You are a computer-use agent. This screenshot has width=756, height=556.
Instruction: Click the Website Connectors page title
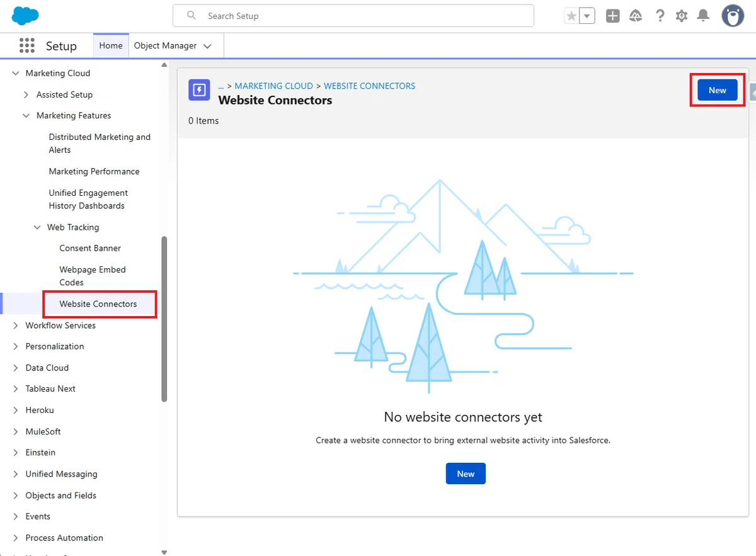click(275, 100)
